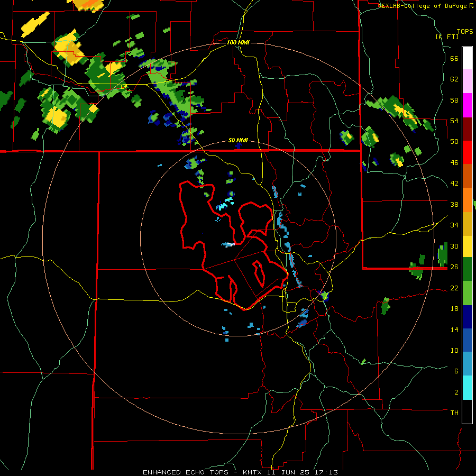Click the orange swatch between 42 and 38
Image resolution: width=476 pixels, height=476 pixels.
pyautogui.click(x=467, y=200)
